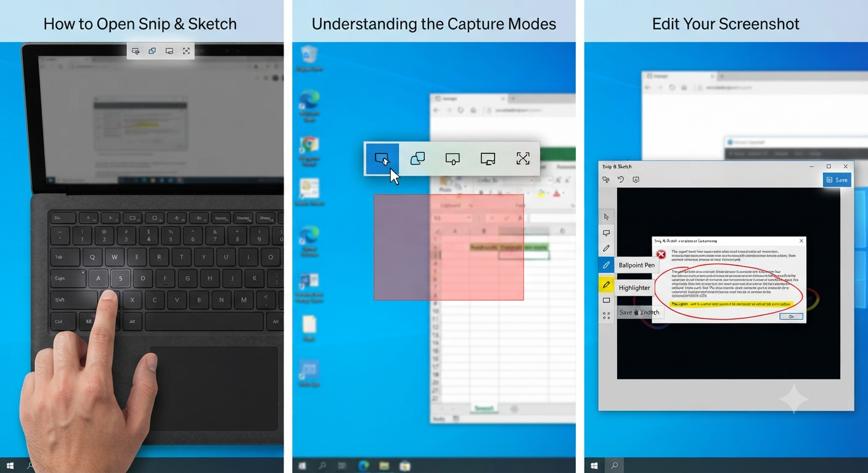
Task: Select the blue Ballpoint Pen tool icon
Action: (607, 265)
